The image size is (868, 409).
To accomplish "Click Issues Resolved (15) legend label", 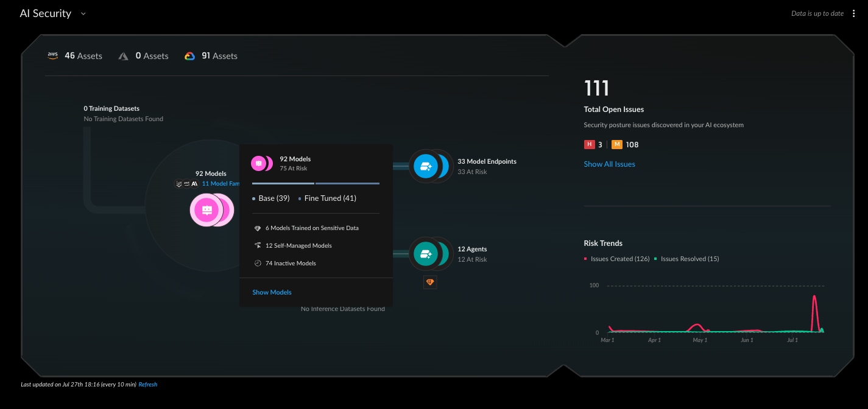I will click(690, 259).
